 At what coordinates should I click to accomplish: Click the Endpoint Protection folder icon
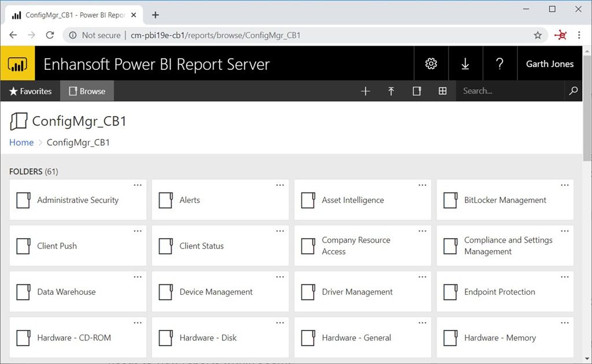pyautogui.click(x=450, y=291)
